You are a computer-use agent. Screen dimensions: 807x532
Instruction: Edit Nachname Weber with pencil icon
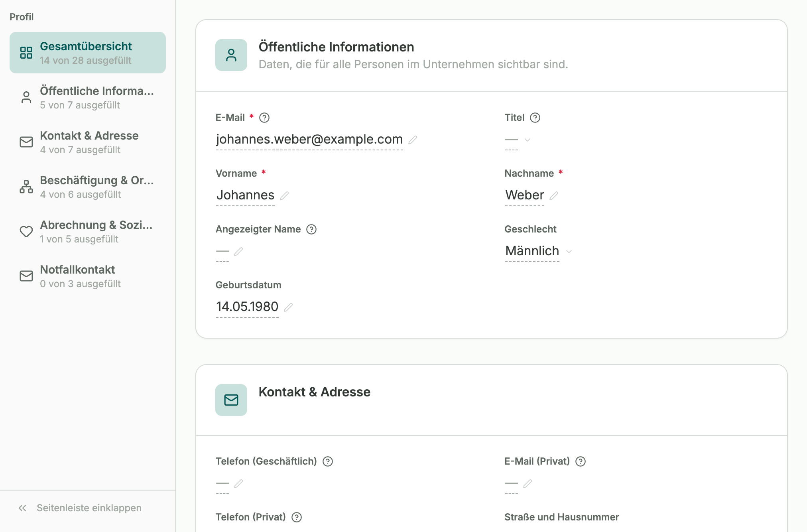tap(554, 195)
